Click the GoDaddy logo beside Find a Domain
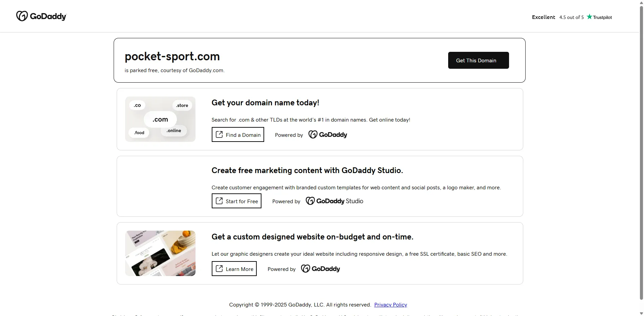The image size is (644, 316). tap(327, 135)
